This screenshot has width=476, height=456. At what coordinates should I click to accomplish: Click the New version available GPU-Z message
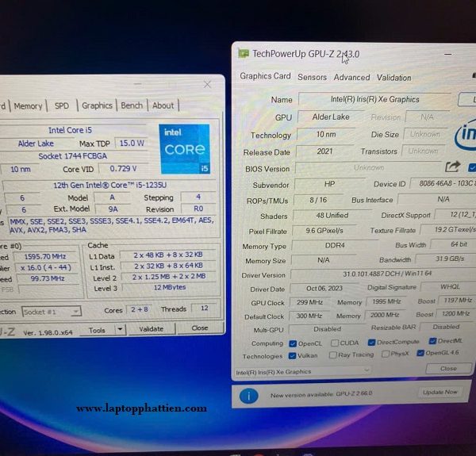[321, 395]
